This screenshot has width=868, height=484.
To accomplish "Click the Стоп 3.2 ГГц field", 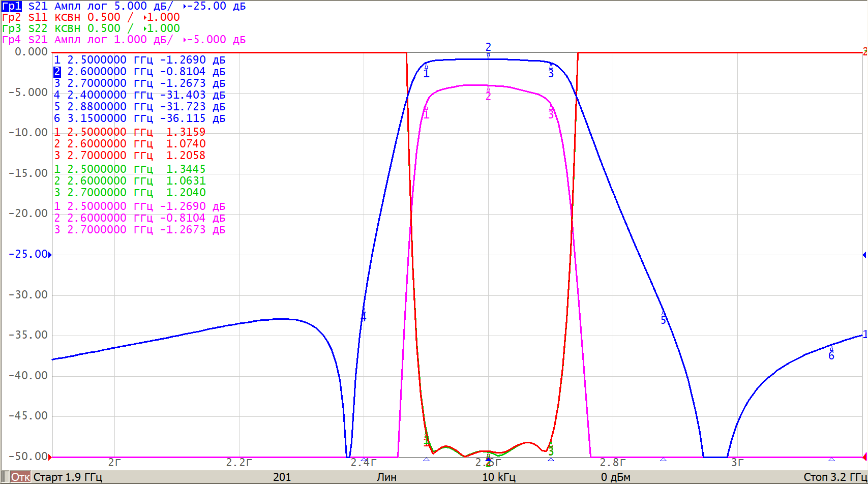I will [x=834, y=477].
